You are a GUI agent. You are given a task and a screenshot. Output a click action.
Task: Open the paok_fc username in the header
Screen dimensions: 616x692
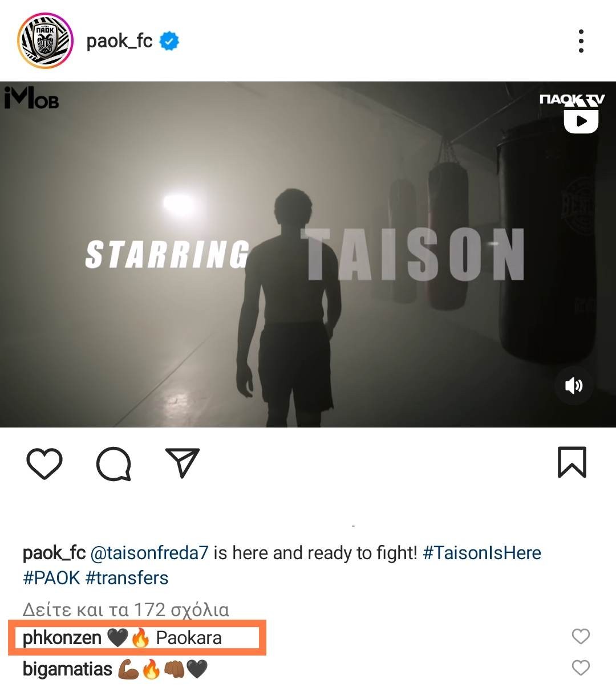pos(119,41)
